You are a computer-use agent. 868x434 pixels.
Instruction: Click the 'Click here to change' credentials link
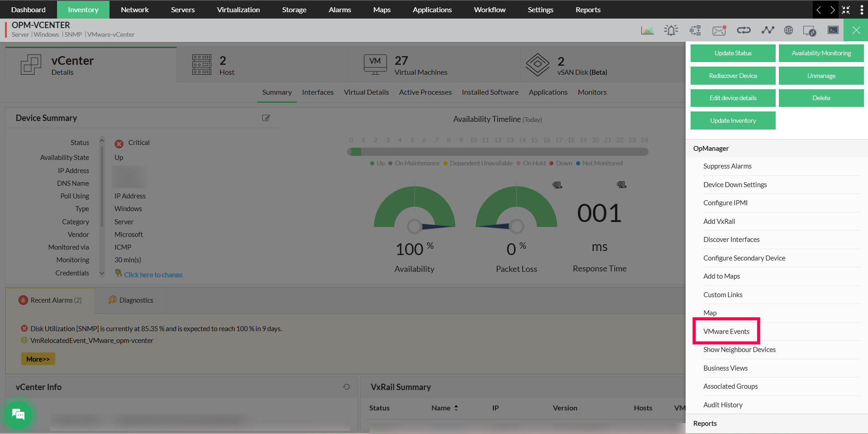coord(153,275)
